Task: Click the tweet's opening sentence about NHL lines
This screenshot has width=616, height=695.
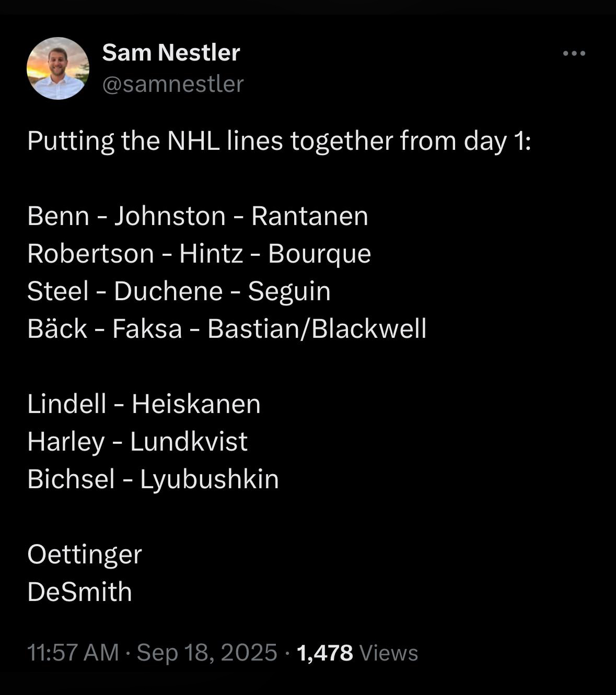Action: point(279,142)
